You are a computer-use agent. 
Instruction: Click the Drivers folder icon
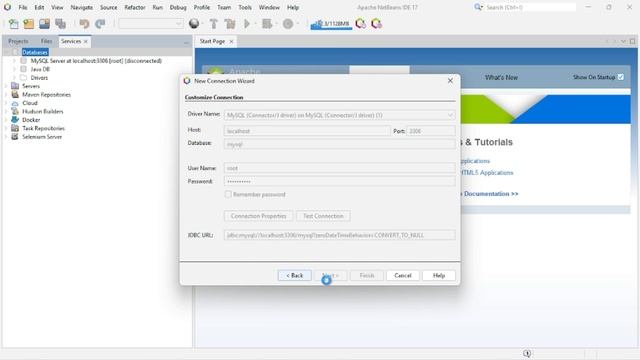[x=24, y=78]
